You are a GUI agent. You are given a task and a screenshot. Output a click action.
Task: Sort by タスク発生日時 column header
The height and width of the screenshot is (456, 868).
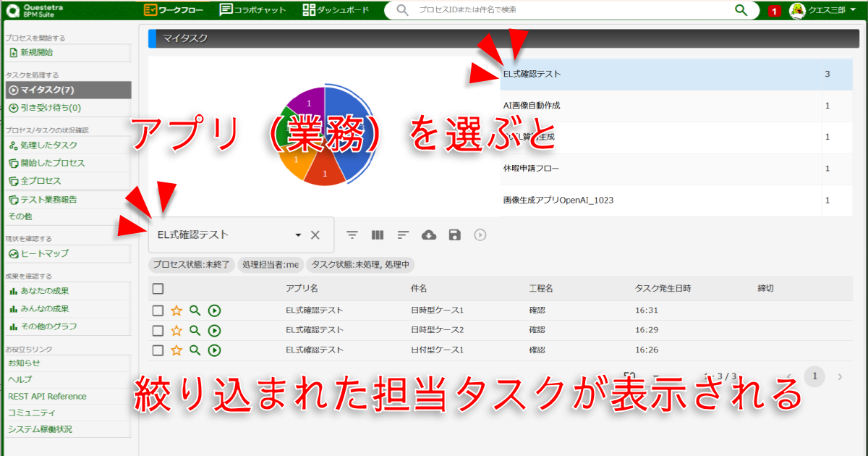coord(663,288)
